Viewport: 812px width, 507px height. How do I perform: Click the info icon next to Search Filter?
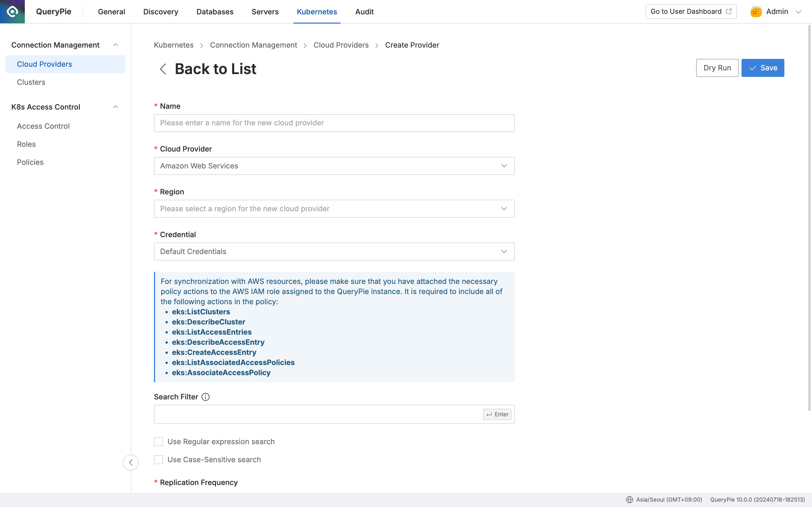(x=205, y=397)
